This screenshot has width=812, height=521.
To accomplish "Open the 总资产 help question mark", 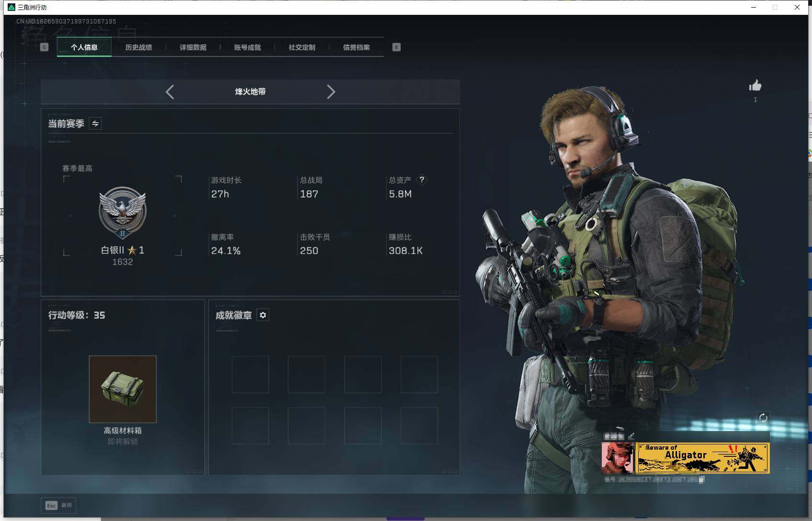I will coord(421,180).
